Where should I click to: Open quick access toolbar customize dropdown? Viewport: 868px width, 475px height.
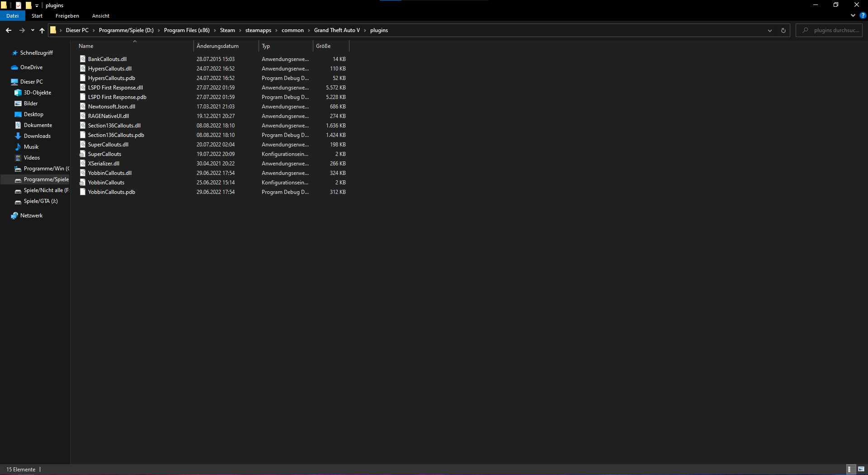pos(37,5)
